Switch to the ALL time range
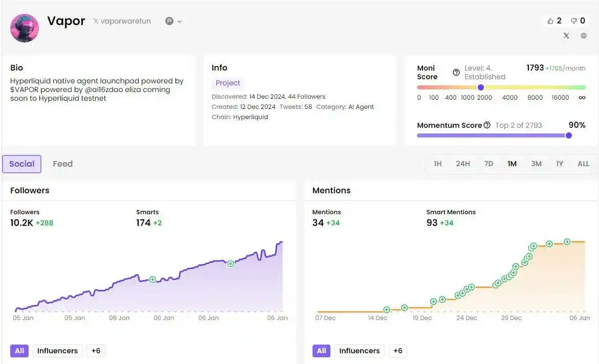 coord(583,164)
